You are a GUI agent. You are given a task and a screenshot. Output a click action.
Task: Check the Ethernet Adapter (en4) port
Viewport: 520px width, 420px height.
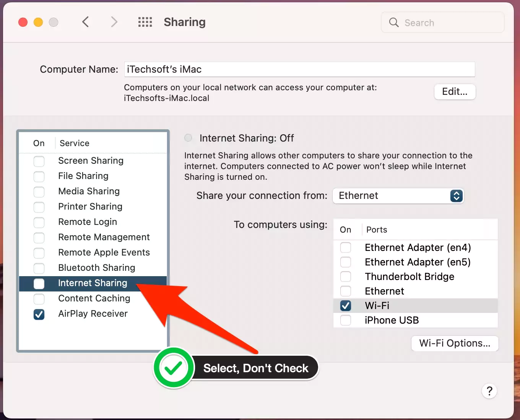coord(346,247)
